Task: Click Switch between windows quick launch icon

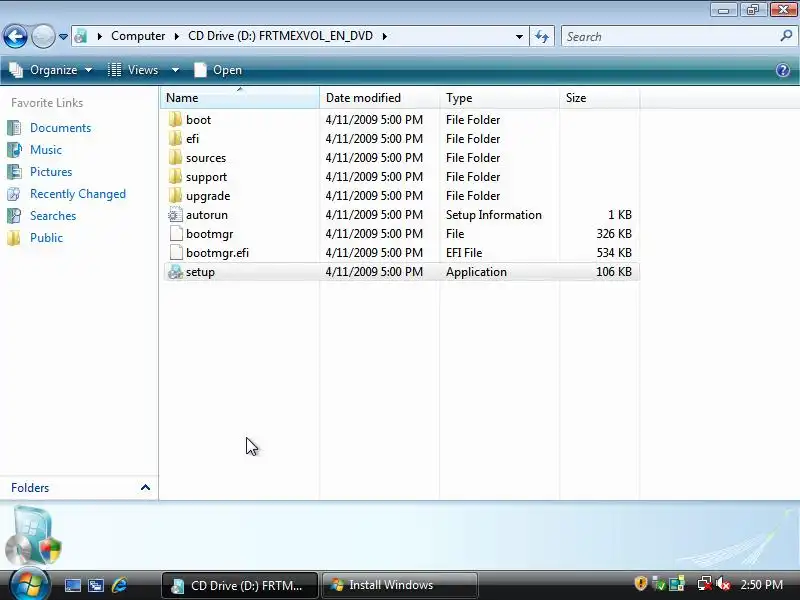Action: pyautogui.click(x=96, y=585)
